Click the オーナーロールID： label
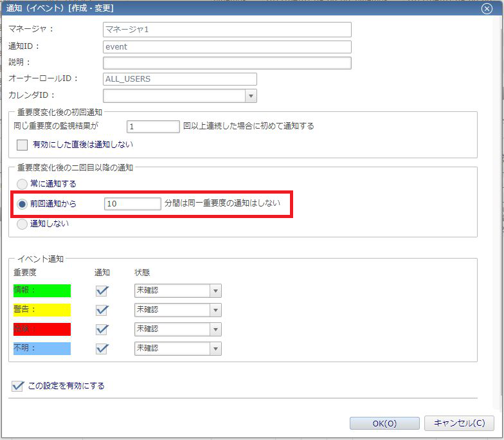 coord(44,78)
